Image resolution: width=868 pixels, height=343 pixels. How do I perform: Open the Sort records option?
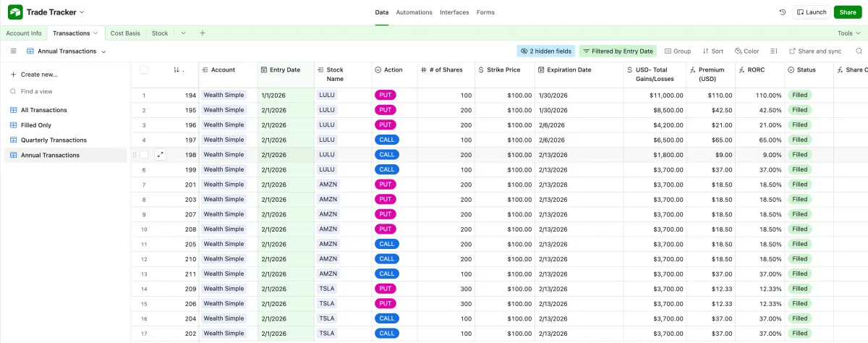point(712,51)
